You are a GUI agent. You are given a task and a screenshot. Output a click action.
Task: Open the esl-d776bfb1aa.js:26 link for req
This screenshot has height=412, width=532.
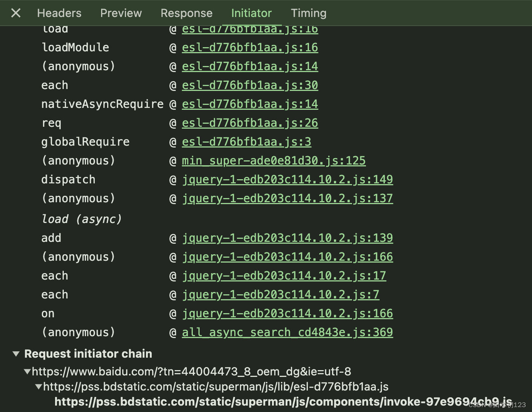click(250, 123)
